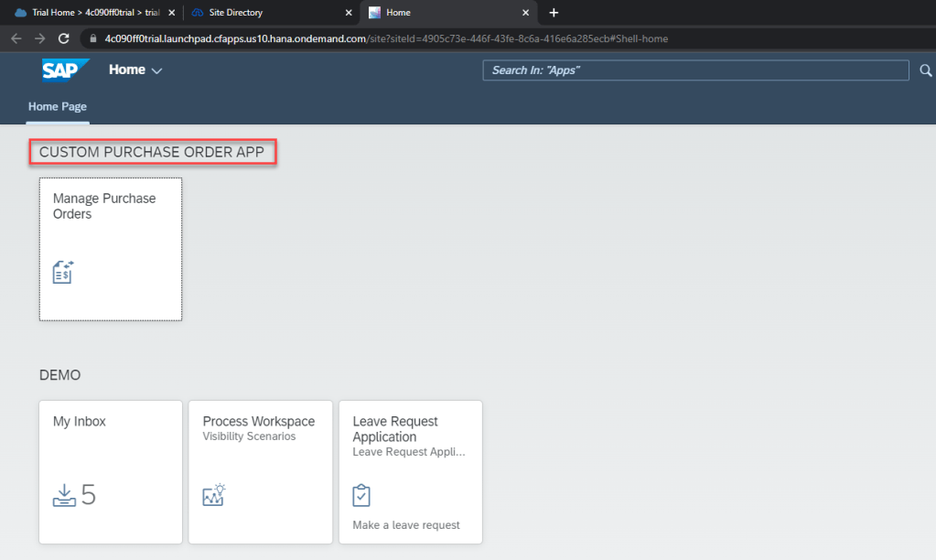
Task: Open the Process Workspace tile title
Action: [258, 422]
